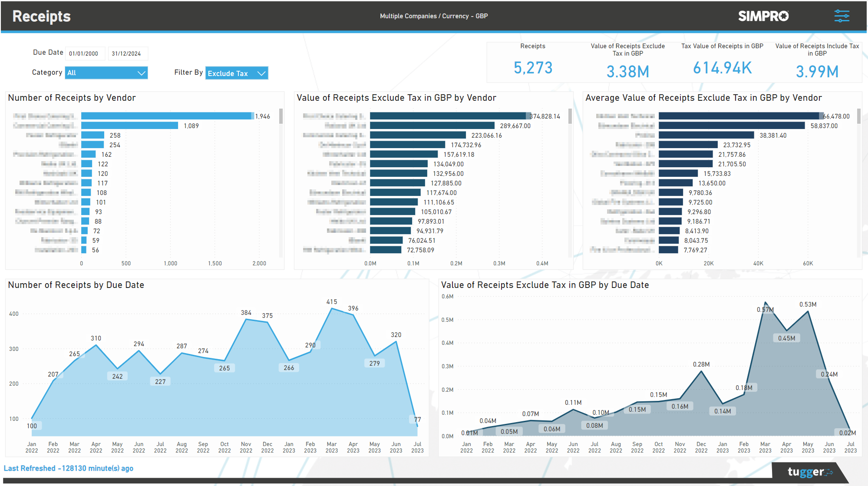Click the 310 data point for Apr 2022
The width and height of the screenshot is (868, 486).
tap(96, 345)
